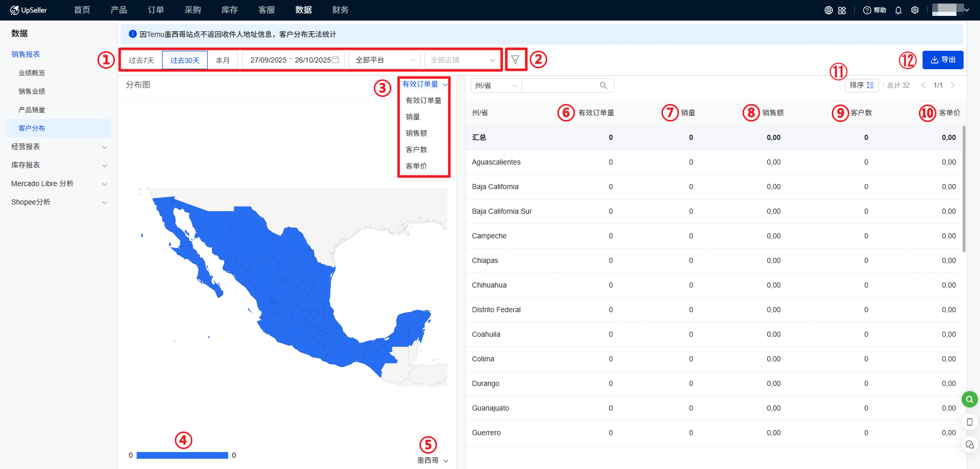Click the 导出 export button
Viewport: 980px width, 469px height.
[x=943, y=60]
